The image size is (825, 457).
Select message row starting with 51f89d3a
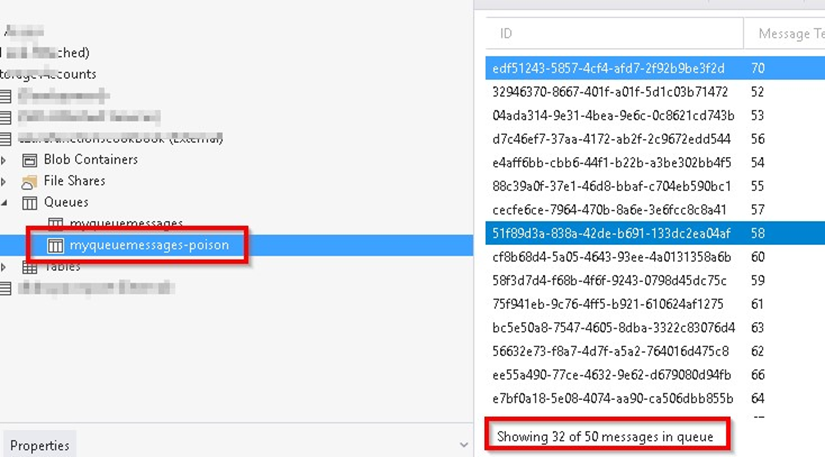(608, 233)
